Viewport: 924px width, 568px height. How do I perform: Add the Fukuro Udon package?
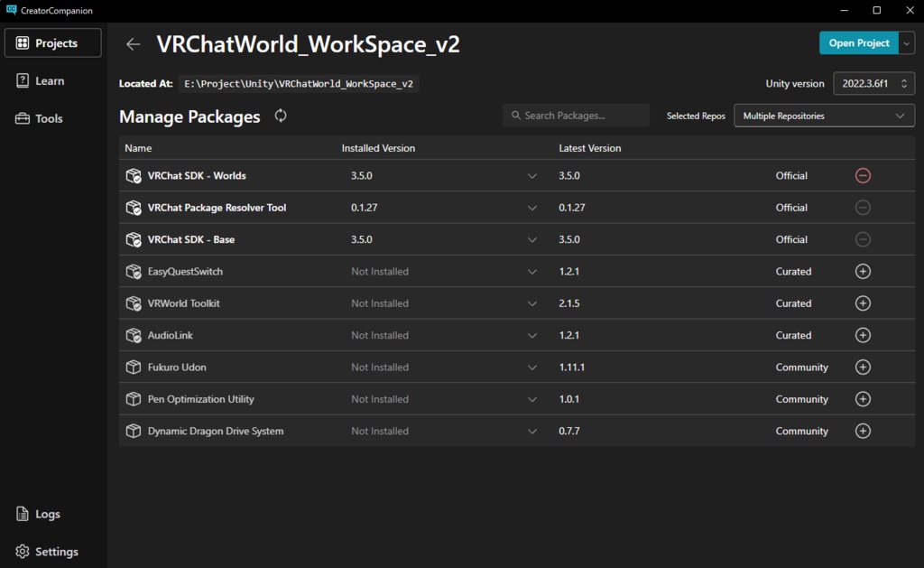[x=863, y=367]
